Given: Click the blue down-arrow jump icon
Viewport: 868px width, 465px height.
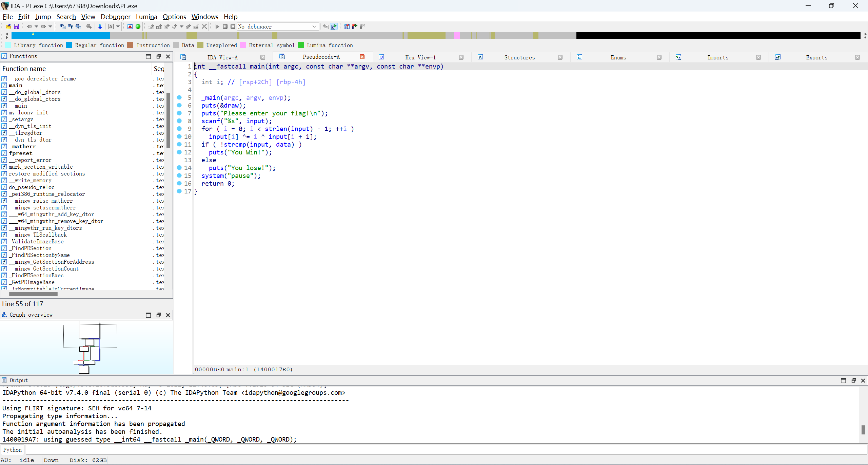Looking at the screenshot, I should point(100,26).
